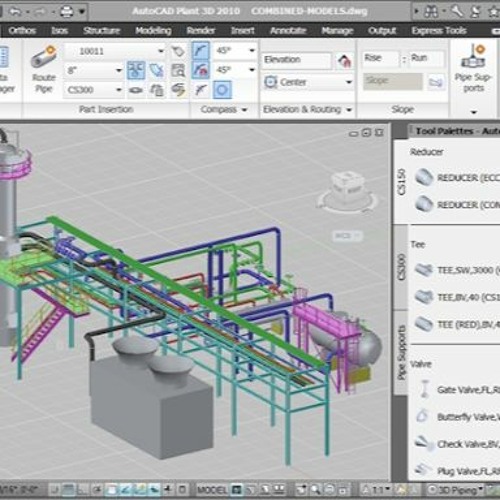Click the magnifier Zoom icon in the status bar
The image size is (500, 500).
tap(315, 490)
